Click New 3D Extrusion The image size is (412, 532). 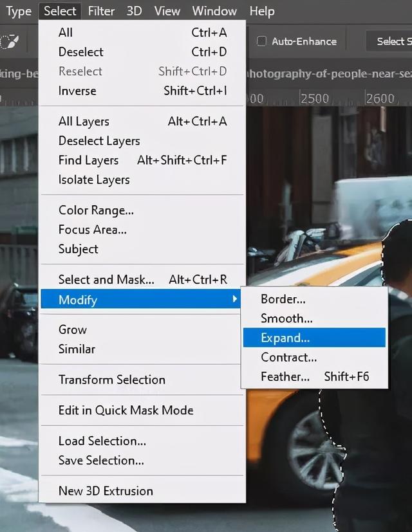pos(142,491)
